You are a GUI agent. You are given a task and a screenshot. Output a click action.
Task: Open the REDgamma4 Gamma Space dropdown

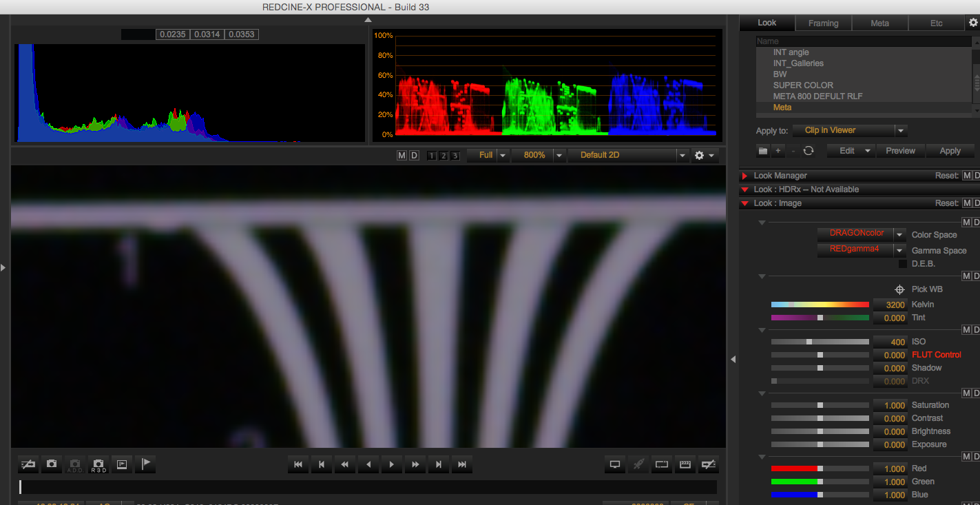pyautogui.click(x=862, y=249)
